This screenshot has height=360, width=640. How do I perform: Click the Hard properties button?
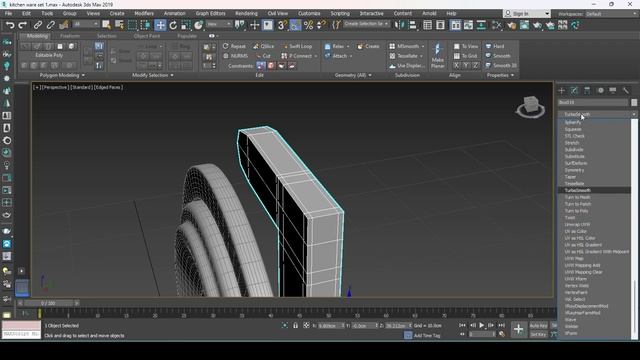[495, 47]
